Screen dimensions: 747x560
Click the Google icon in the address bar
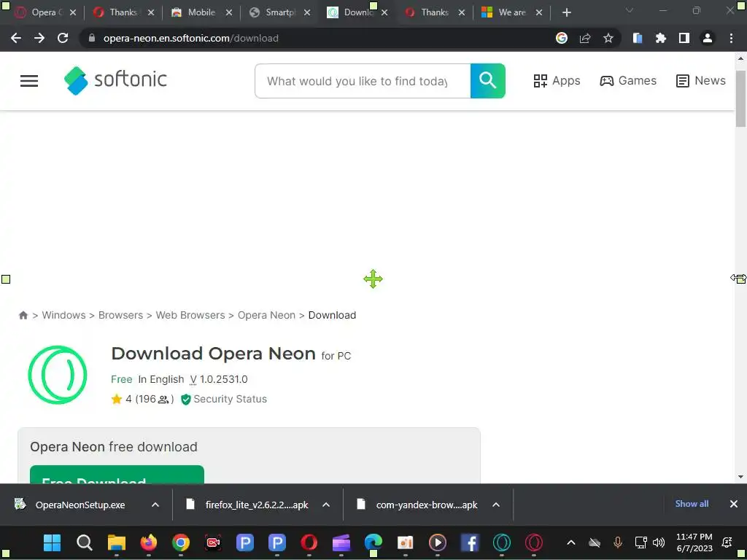(562, 38)
